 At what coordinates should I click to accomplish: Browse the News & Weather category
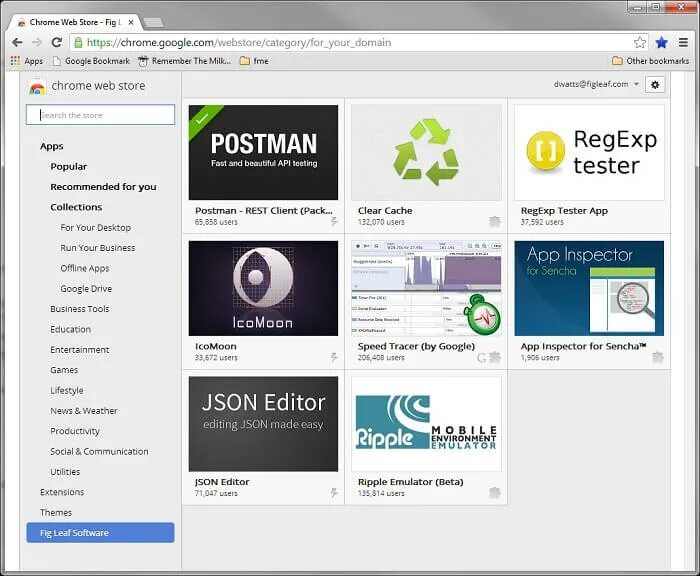[x=84, y=410]
